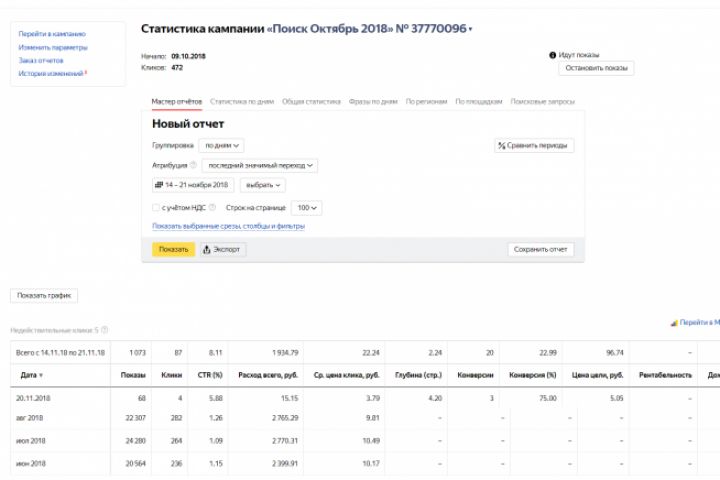Click the help icon near Недействительные клики

click(105, 329)
